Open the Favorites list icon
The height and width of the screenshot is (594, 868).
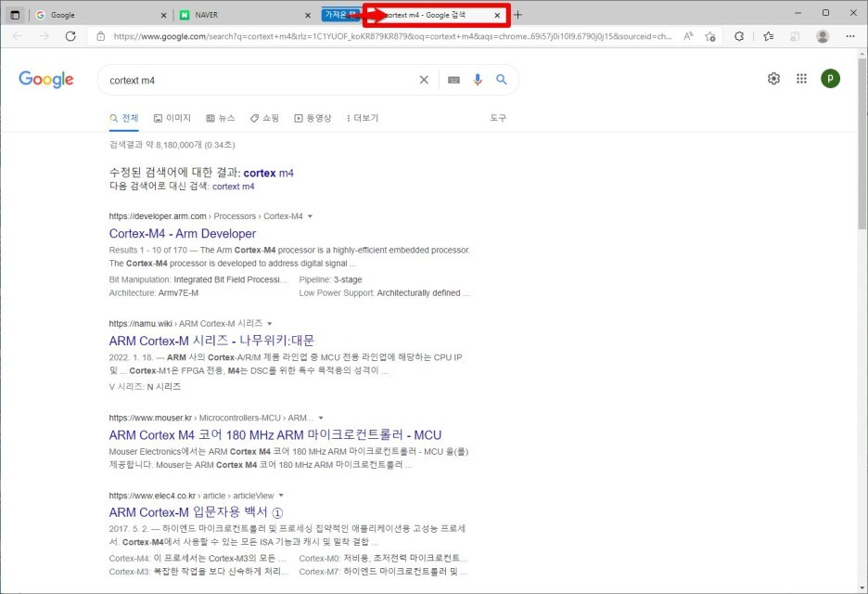click(x=769, y=36)
